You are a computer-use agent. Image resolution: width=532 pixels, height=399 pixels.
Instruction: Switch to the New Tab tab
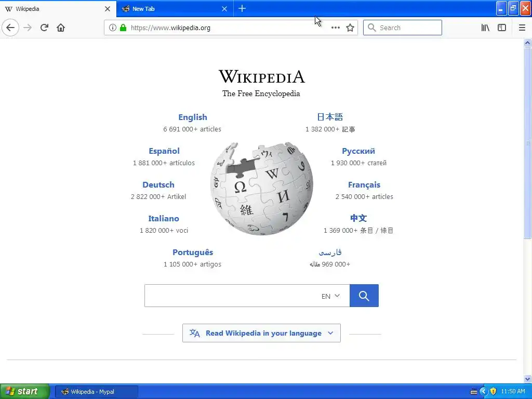(x=175, y=9)
